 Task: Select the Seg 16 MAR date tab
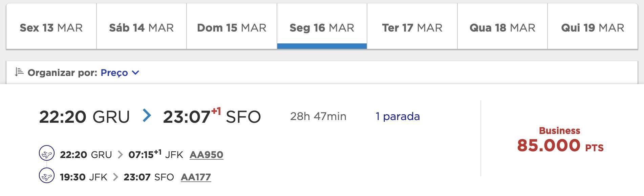(322, 26)
